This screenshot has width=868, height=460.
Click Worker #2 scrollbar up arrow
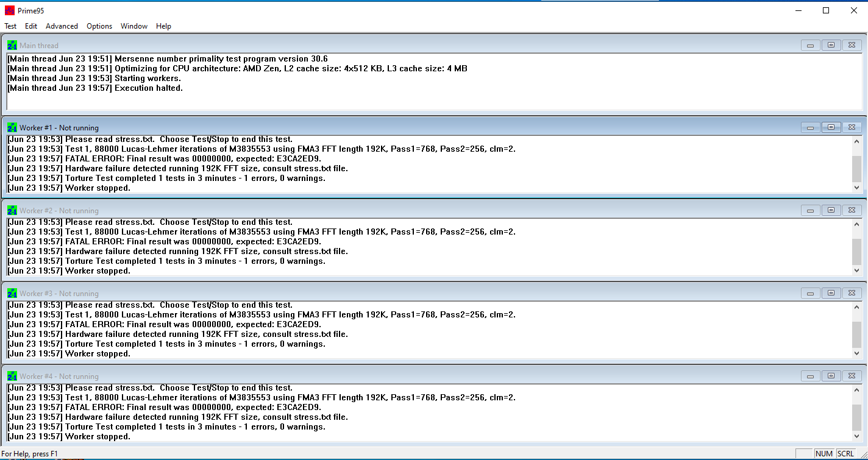point(857,224)
